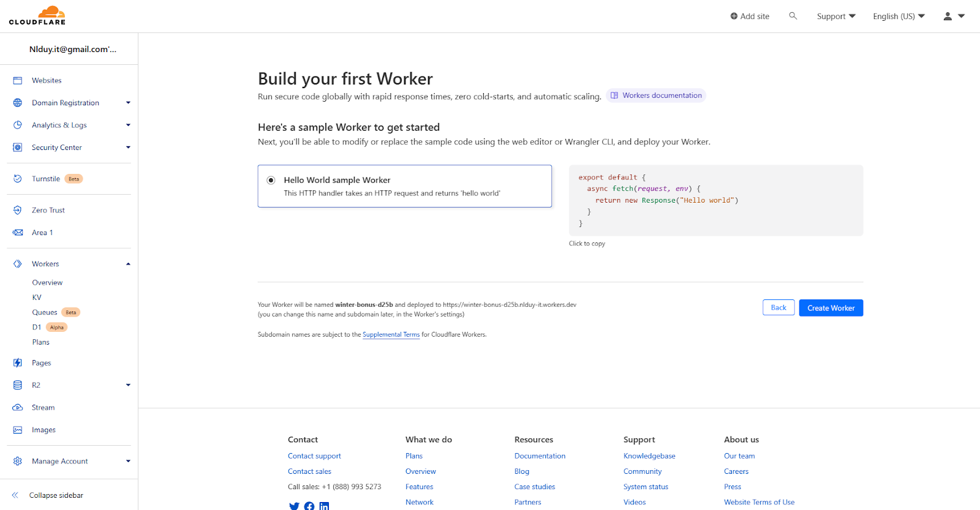Expand Analytics & Logs submenu arrow
Viewport: 980px width, 510px height.
[128, 125]
